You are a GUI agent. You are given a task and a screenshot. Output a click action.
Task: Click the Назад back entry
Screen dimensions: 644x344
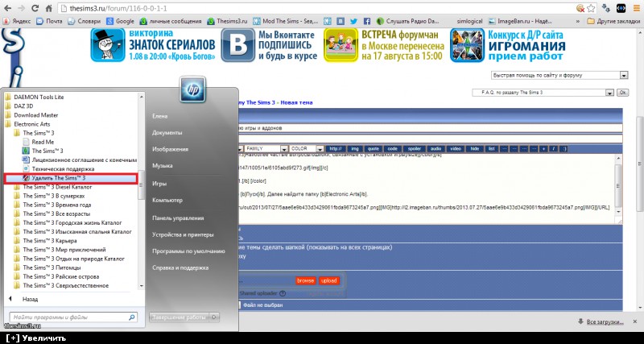click(30, 299)
